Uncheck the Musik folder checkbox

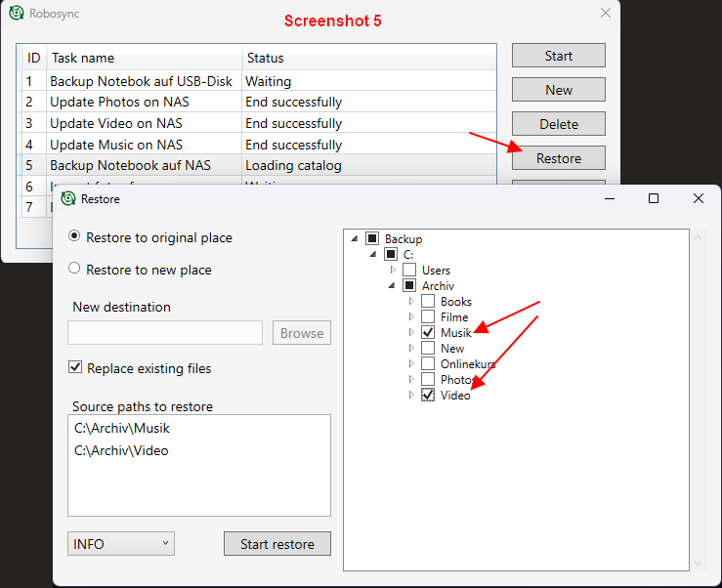[x=428, y=333]
